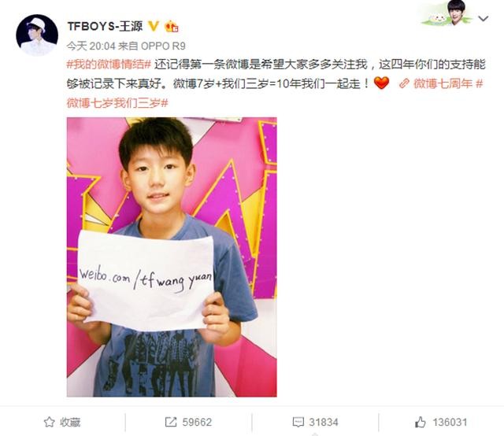This screenshot has height=436, width=504.
Task: Click the membership badge beside the verified icon
Action: pos(172,26)
